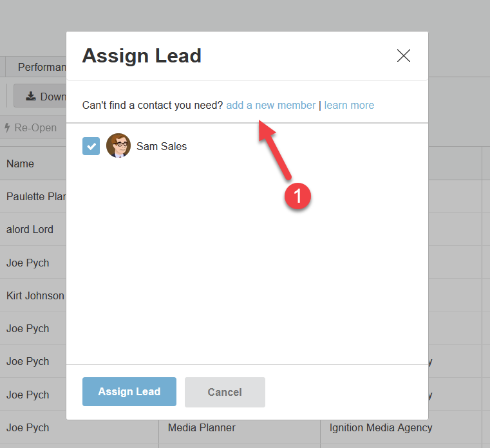Click the download arrow icon
The image size is (490, 448).
coord(31,97)
